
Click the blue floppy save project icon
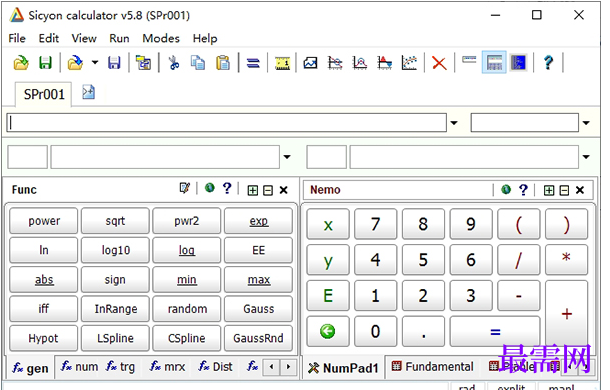(114, 63)
